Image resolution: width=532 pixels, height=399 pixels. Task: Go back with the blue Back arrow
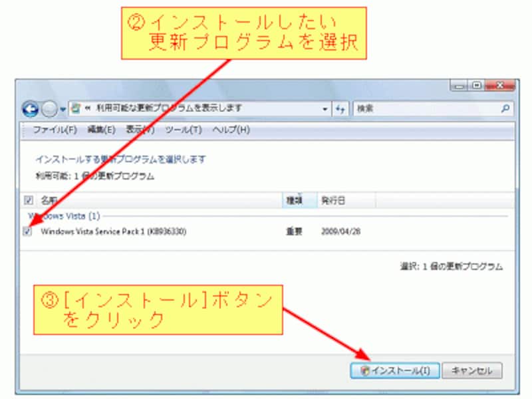[30, 109]
